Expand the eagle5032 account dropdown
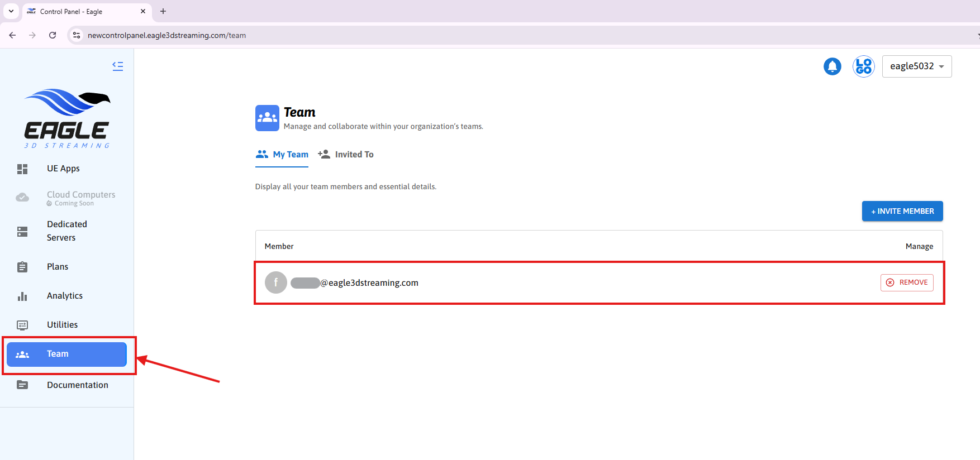This screenshot has height=460, width=980. pyautogui.click(x=916, y=66)
